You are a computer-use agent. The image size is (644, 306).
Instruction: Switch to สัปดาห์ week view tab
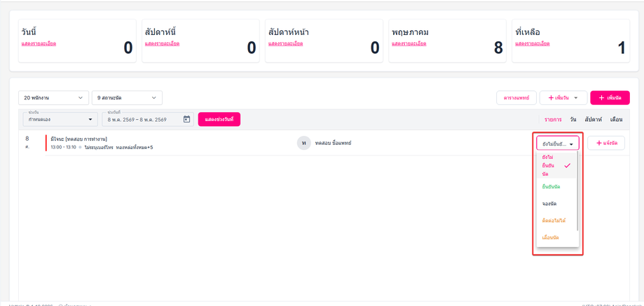593,120
